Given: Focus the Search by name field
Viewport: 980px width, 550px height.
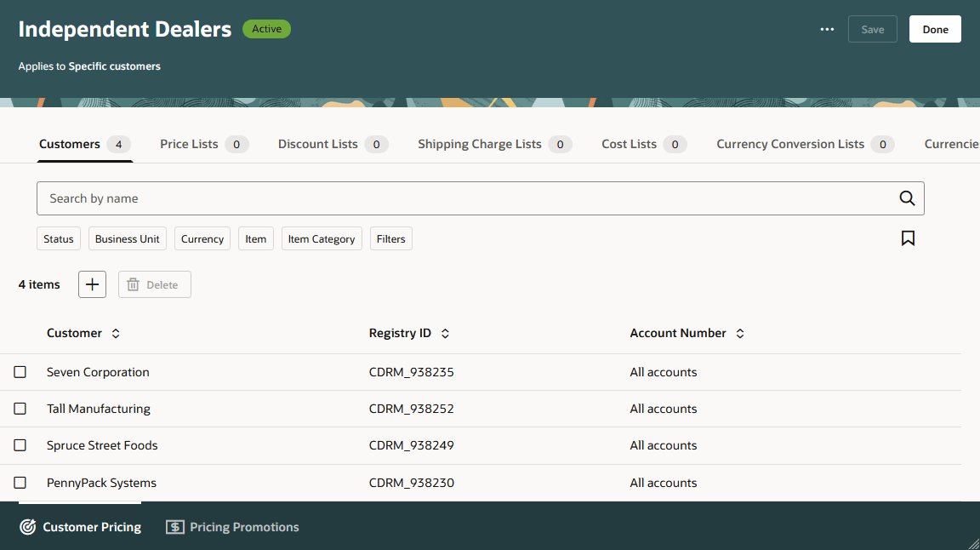Looking at the screenshot, I should click(480, 198).
